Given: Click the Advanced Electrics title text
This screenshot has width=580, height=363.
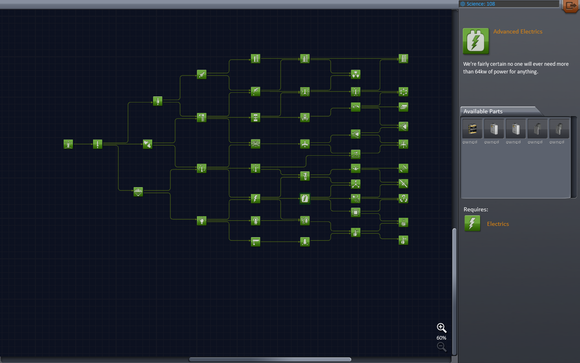Looking at the screenshot, I should click(x=517, y=32).
